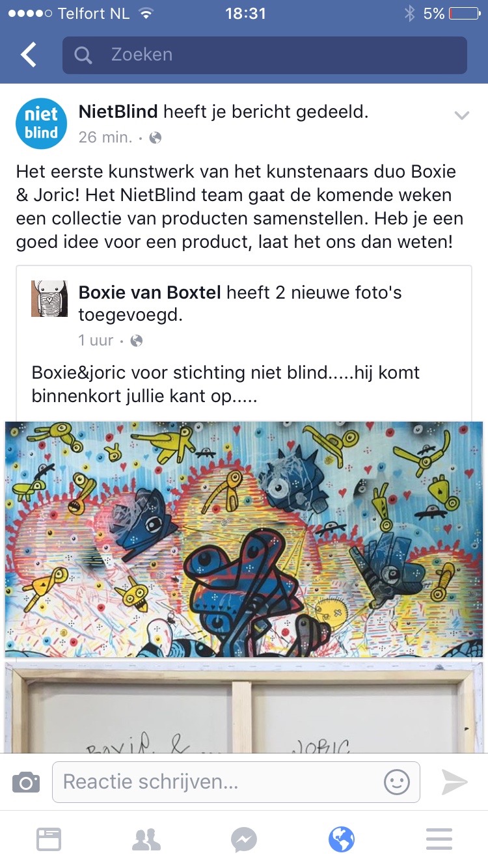Viewport: 488px width, 868px height.
Task: Open the canvas back signature photo
Action: pyautogui.click(x=244, y=708)
